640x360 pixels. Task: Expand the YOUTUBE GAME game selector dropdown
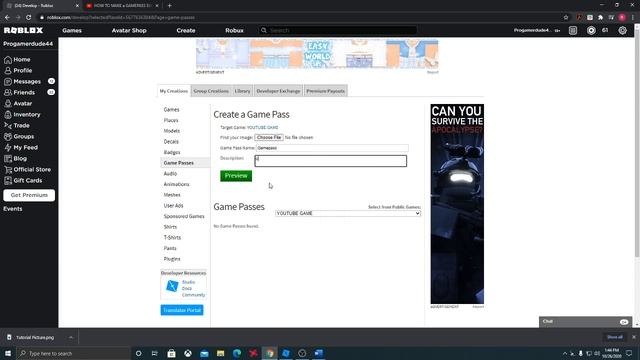tap(348, 213)
